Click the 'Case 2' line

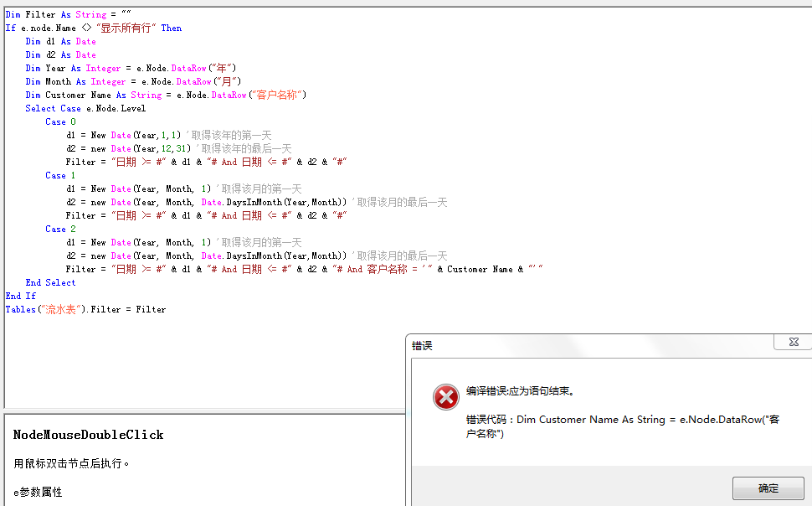point(60,230)
